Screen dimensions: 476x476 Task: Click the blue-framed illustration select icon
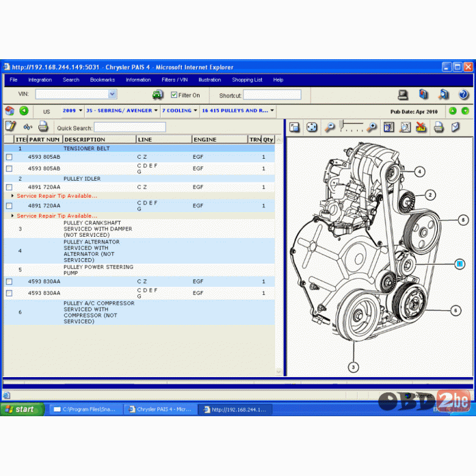tap(389, 127)
